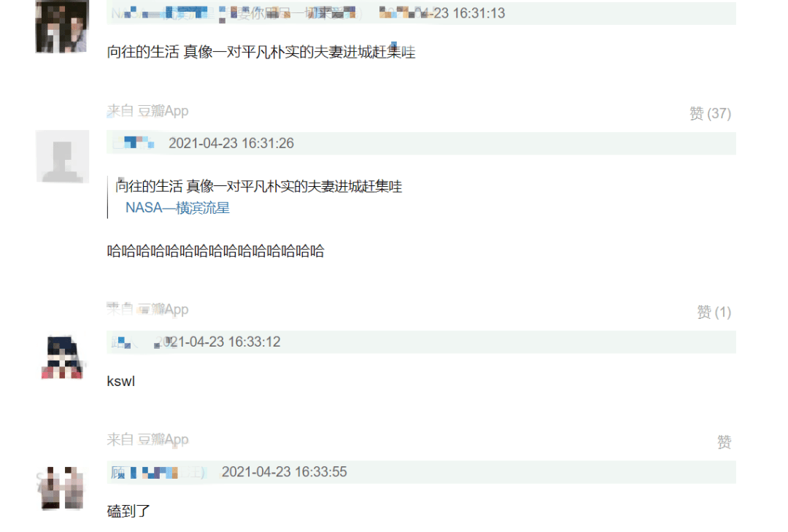Open the username beside 16:31:26 timestamp
This screenshot has height=532, width=788.
pos(134,143)
